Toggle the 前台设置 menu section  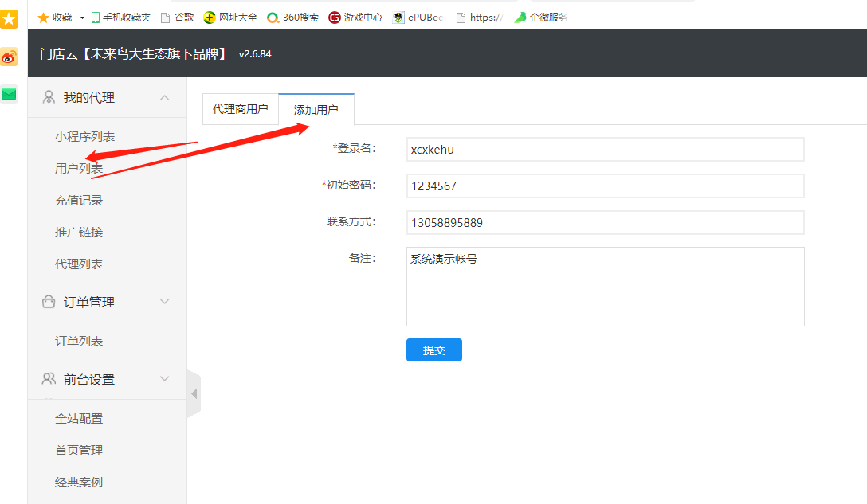pos(164,379)
